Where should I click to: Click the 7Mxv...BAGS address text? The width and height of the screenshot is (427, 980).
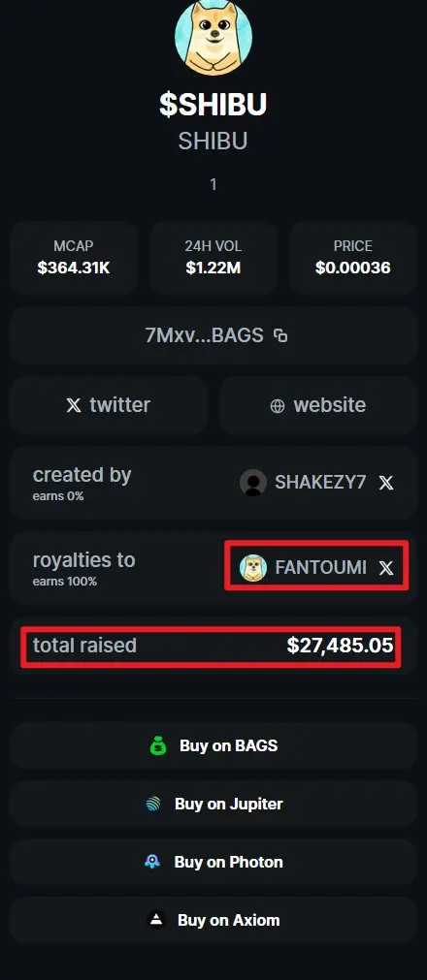[x=204, y=335]
